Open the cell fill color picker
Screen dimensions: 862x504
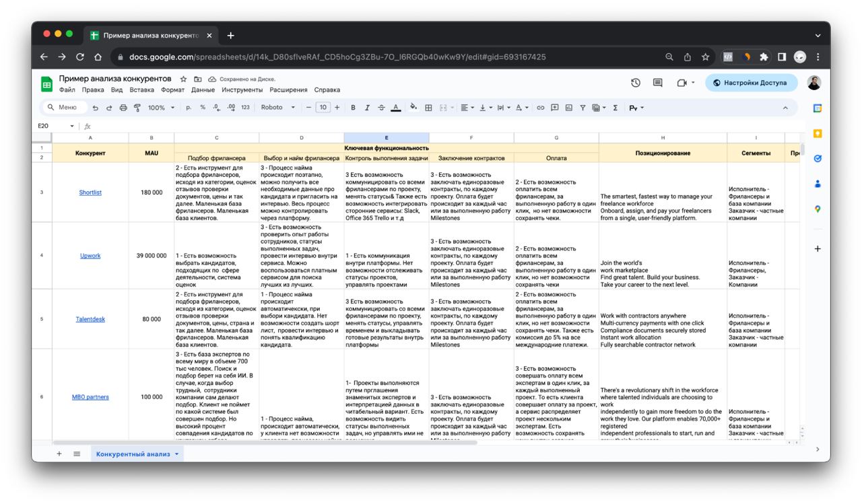click(x=413, y=108)
